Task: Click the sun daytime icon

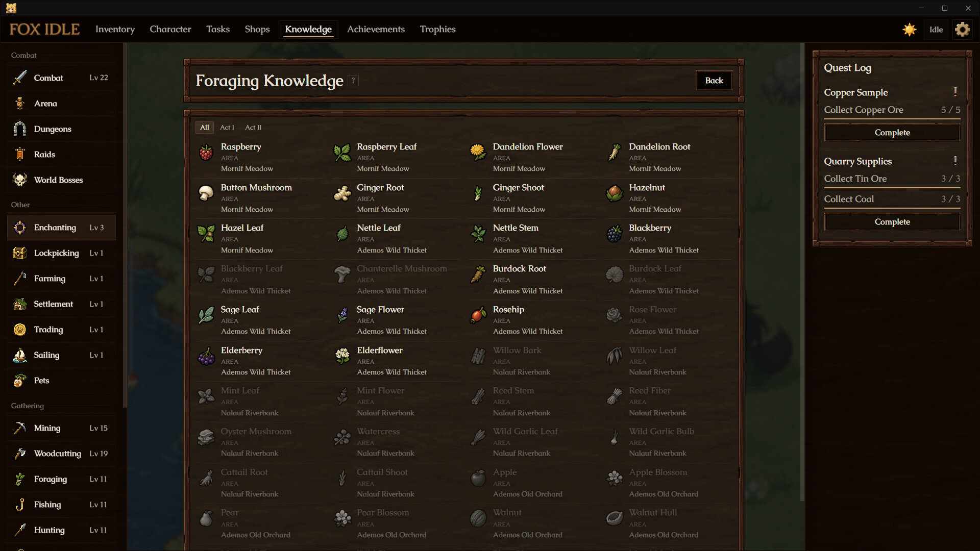Action: coord(909,30)
